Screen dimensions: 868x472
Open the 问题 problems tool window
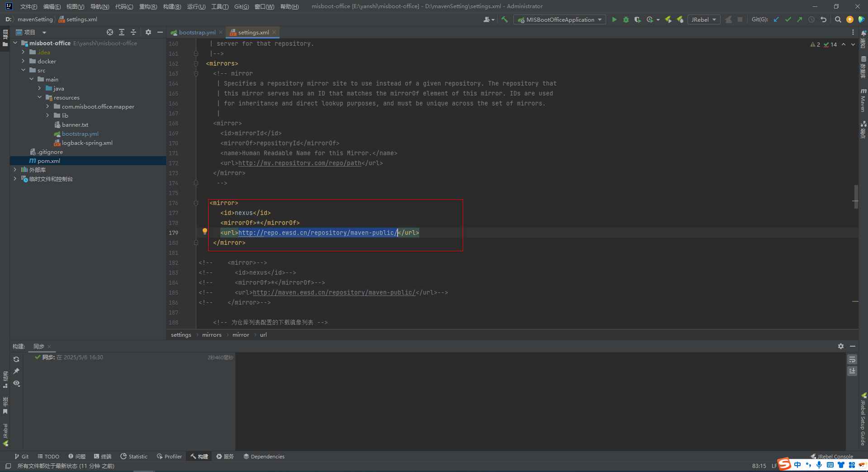[x=77, y=457]
